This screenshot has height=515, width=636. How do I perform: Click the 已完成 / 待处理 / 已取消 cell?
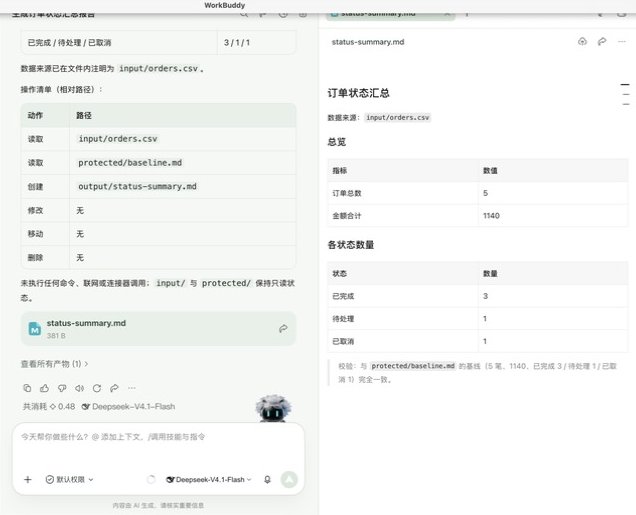[x=119, y=43]
